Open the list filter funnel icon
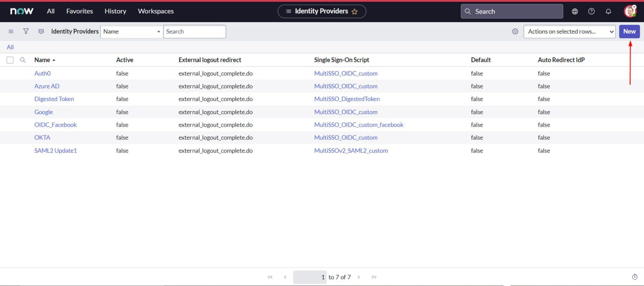 click(26, 31)
